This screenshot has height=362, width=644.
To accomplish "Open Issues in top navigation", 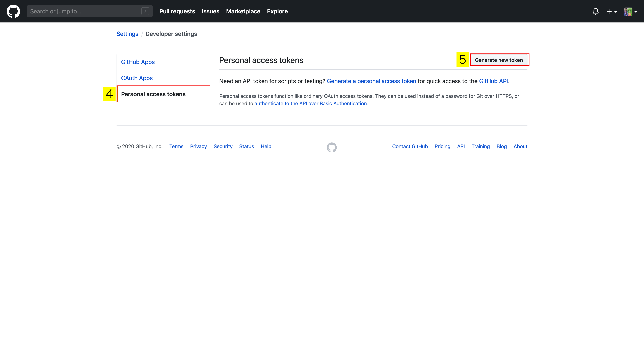I will (x=210, y=11).
